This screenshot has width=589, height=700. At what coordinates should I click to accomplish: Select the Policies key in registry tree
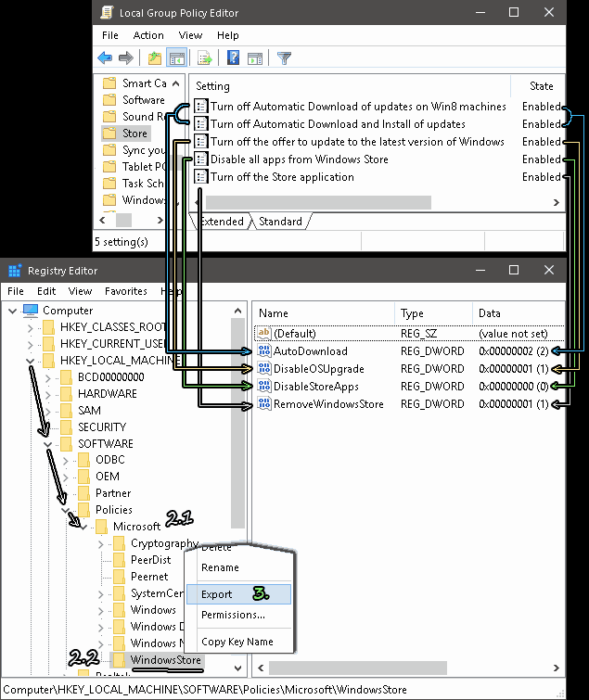(x=114, y=510)
